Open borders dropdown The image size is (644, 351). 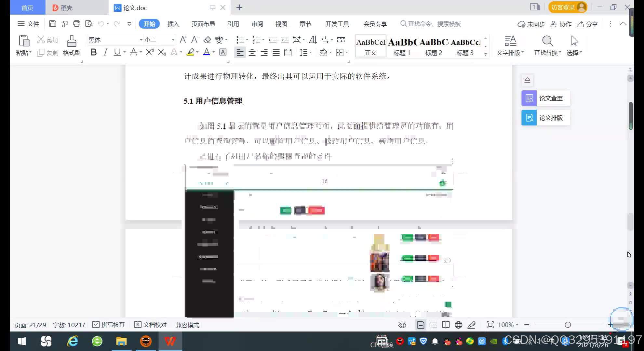pos(342,52)
